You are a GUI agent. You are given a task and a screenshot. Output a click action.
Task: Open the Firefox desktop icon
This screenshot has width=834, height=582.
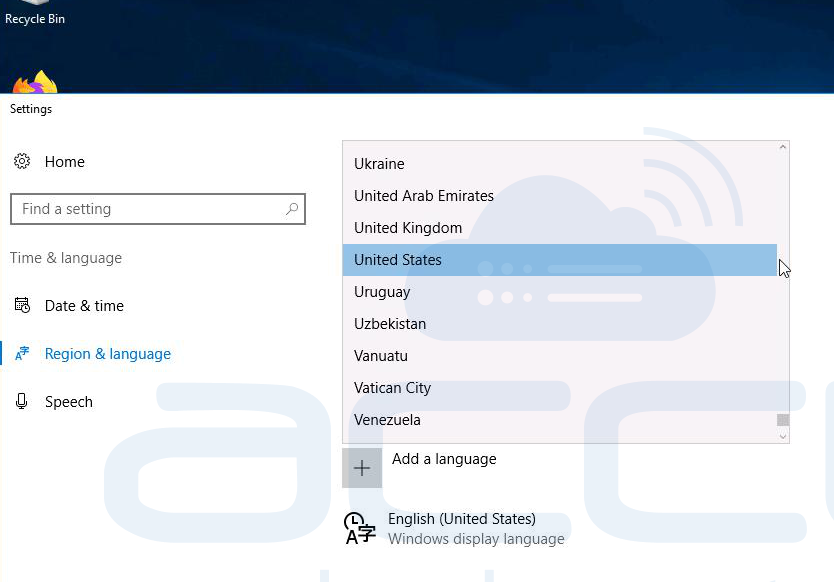(35, 81)
